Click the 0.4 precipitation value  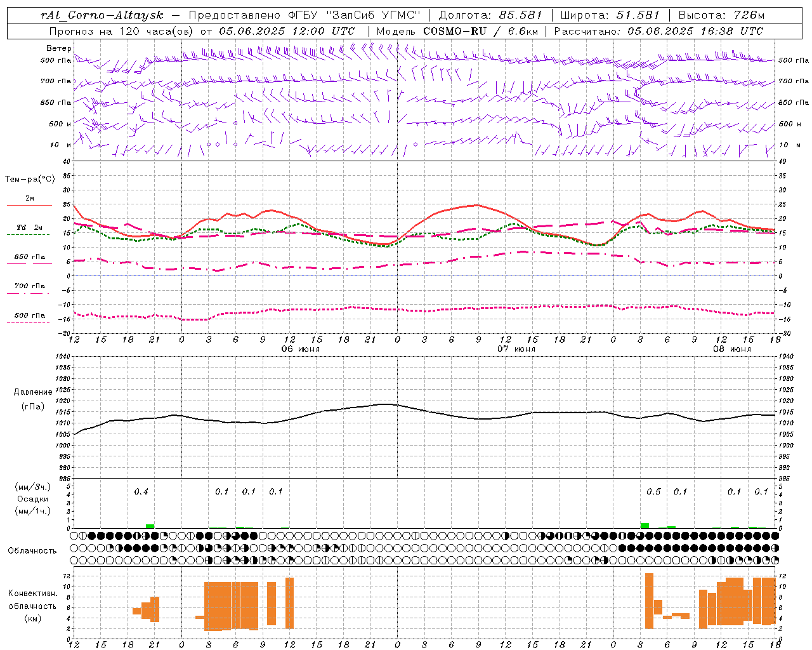pos(141,492)
